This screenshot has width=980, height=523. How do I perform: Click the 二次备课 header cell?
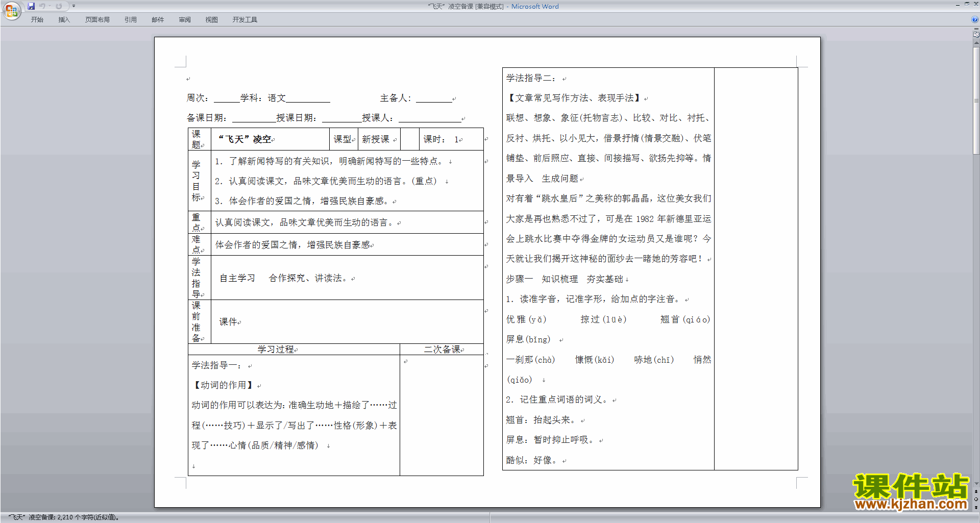[x=442, y=350]
